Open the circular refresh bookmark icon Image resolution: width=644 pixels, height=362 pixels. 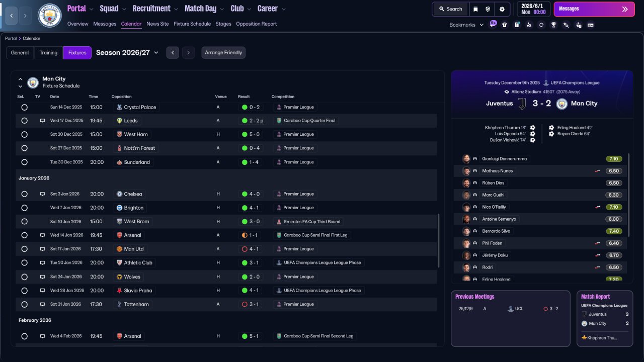pos(541,25)
